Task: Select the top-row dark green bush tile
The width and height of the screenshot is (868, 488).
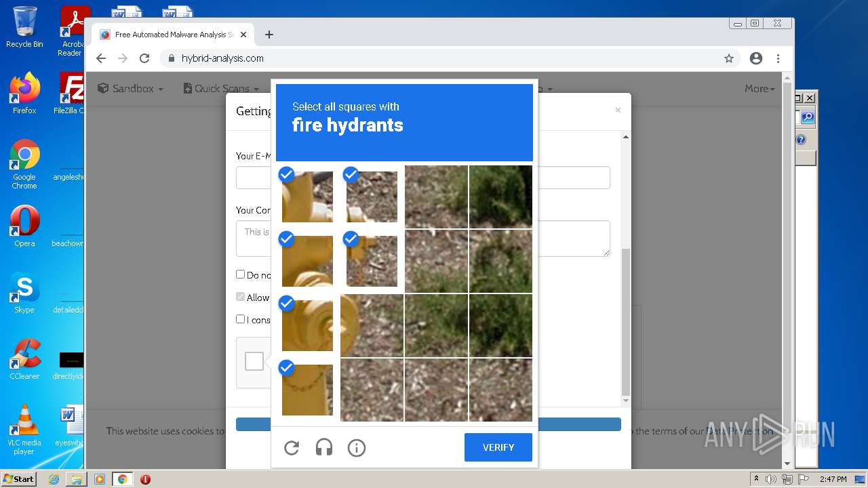Action: [500, 197]
